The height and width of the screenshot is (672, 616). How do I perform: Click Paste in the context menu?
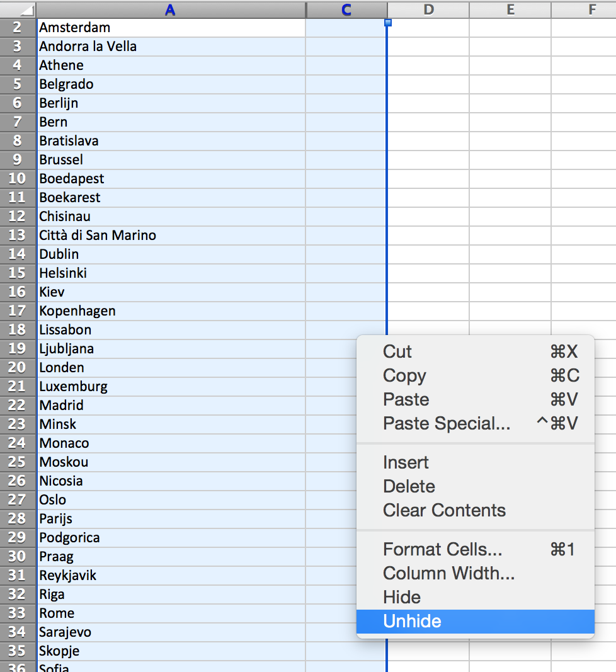coord(406,399)
